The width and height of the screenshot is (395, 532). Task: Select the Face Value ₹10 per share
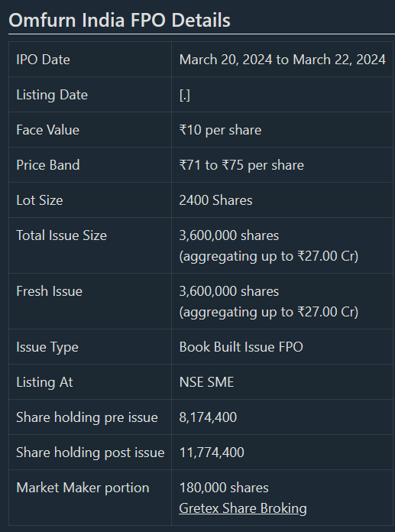[x=220, y=130]
